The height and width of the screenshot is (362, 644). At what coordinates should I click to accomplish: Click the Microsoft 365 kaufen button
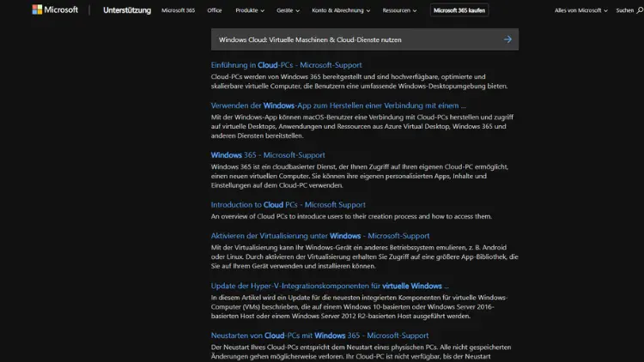click(x=459, y=10)
